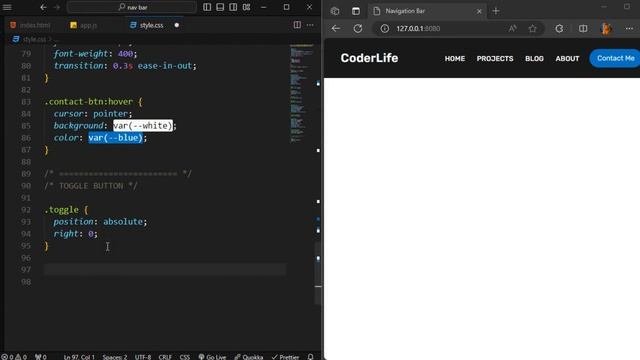Open the Edge profile avatar

[x=607, y=29]
